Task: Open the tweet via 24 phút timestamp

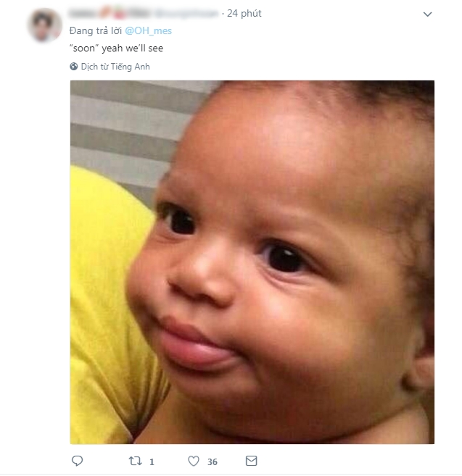Action: point(244,13)
